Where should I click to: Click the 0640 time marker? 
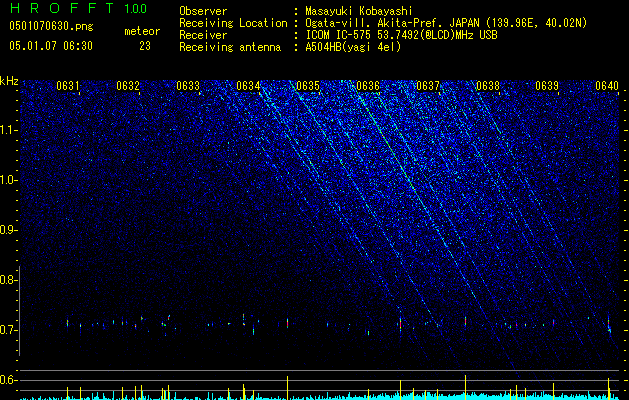click(607, 86)
